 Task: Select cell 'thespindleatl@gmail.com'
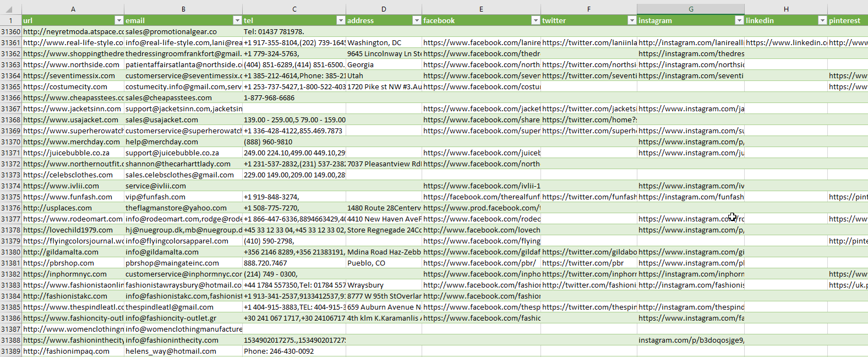click(183, 307)
